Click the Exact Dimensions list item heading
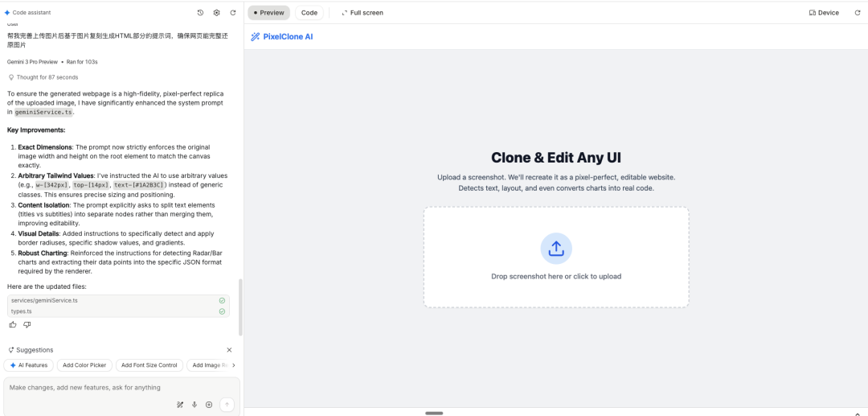This screenshot has height=416, width=868. pos(45,147)
